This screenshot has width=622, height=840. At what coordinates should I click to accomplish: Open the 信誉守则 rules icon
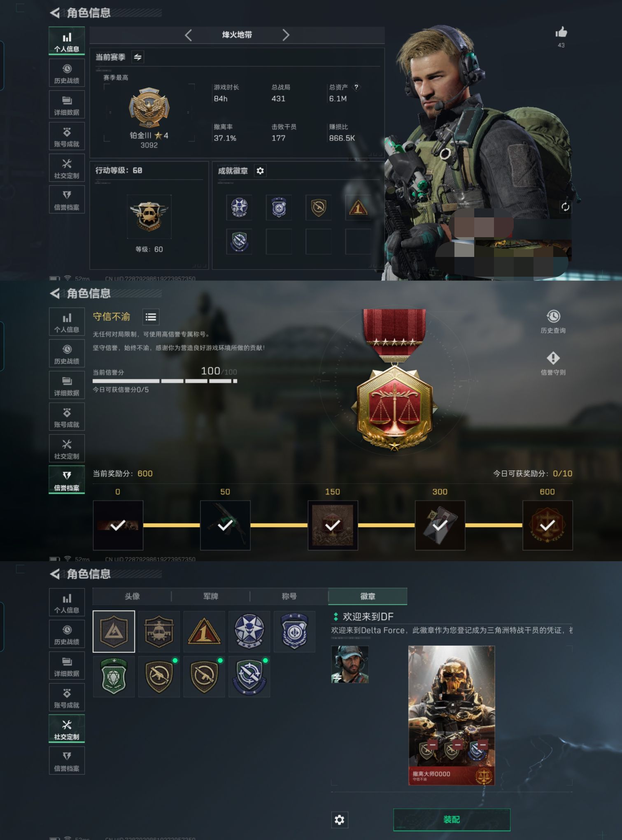pos(553,358)
